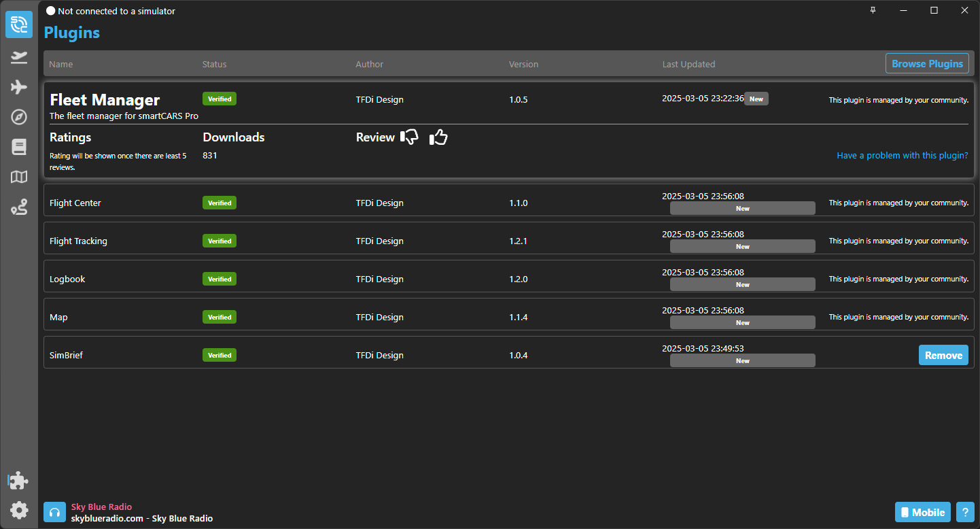Click version 1.2.1 of Flight Tracking
Viewport: 980px width, 529px height.
pyautogui.click(x=519, y=241)
